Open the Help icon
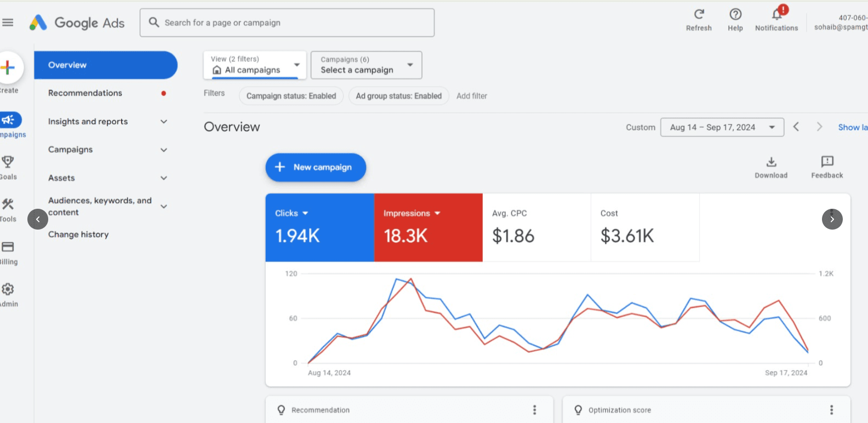868x423 pixels. (x=735, y=15)
